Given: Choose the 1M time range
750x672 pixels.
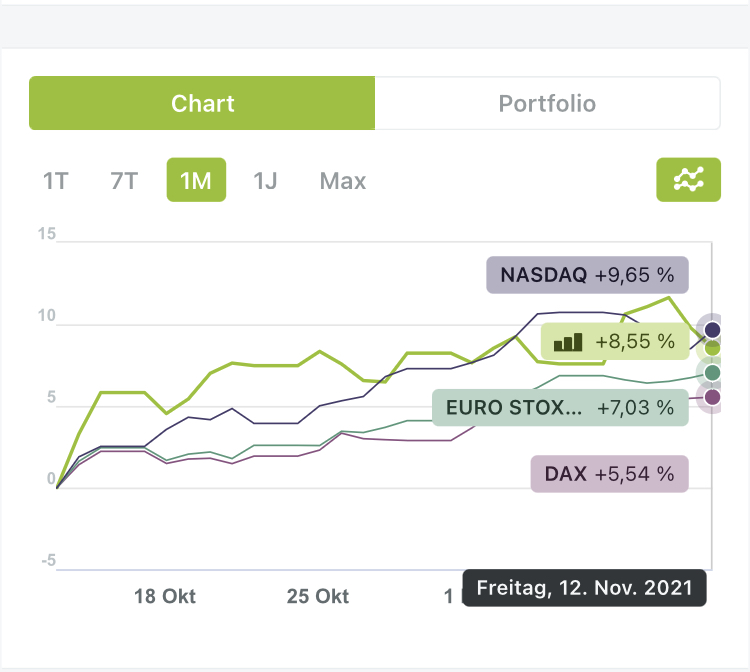Looking at the screenshot, I should pos(196,181).
